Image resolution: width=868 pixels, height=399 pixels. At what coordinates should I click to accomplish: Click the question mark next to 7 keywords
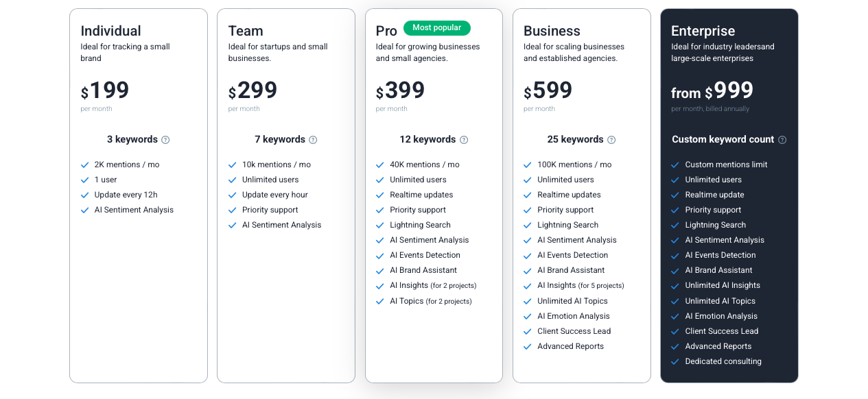pos(313,139)
